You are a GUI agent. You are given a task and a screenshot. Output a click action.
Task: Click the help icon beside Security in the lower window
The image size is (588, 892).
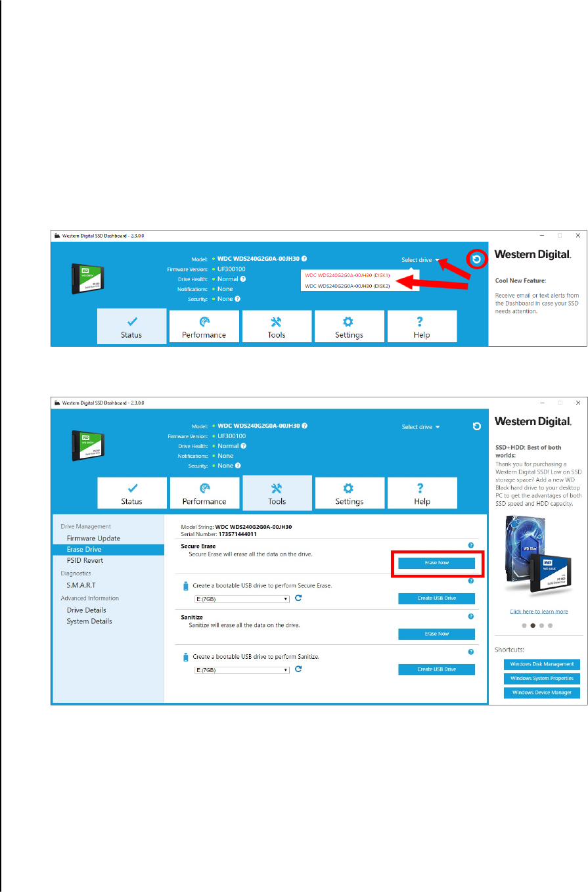pos(237,466)
